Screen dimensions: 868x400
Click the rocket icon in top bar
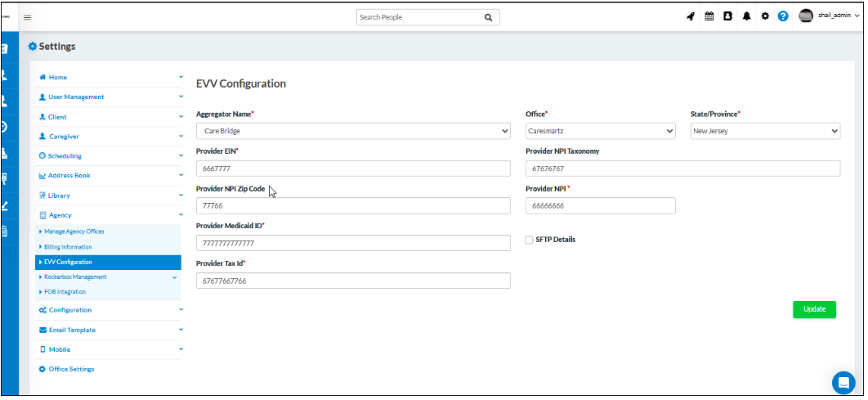pyautogui.click(x=691, y=16)
